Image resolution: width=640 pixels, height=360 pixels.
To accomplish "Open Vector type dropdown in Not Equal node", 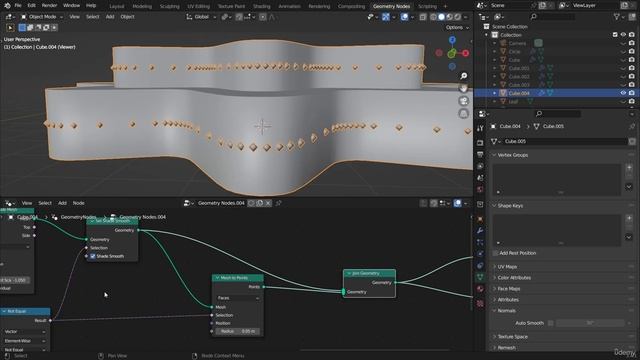I will (24, 332).
